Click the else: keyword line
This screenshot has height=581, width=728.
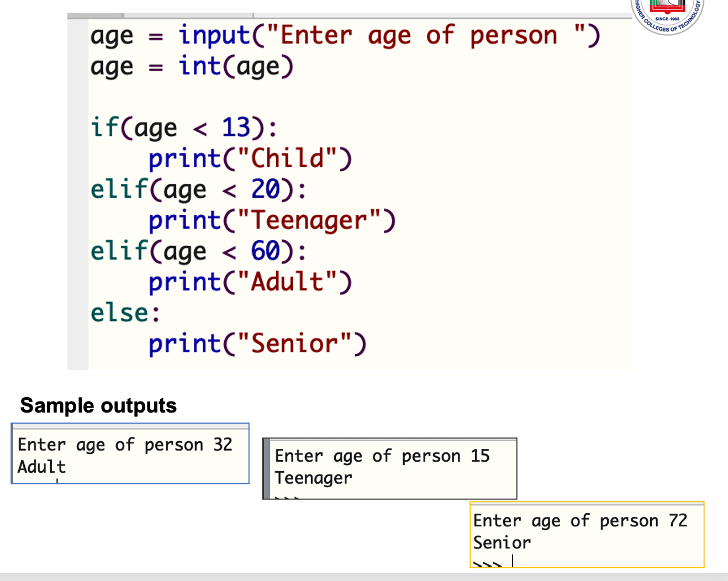point(125,314)
